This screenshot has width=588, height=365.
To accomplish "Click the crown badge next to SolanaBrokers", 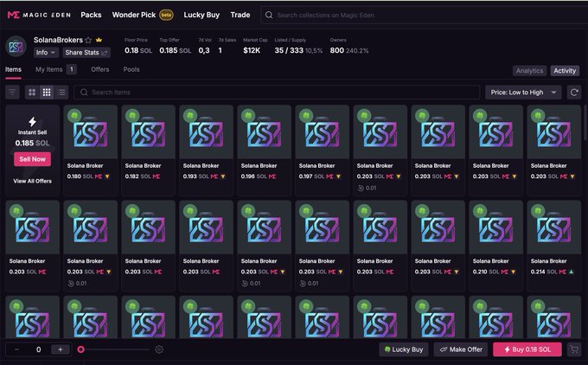I will pyautogui.click(x=99, y=40).
